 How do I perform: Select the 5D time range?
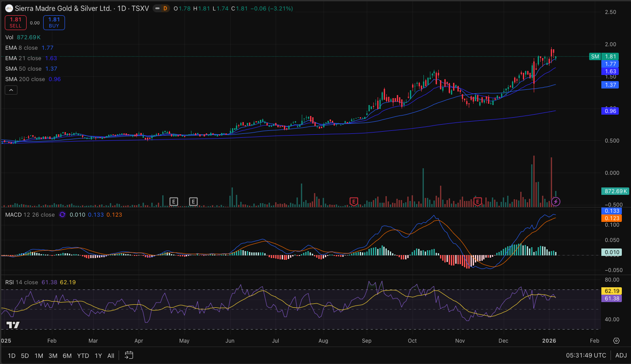pos(25,356)
